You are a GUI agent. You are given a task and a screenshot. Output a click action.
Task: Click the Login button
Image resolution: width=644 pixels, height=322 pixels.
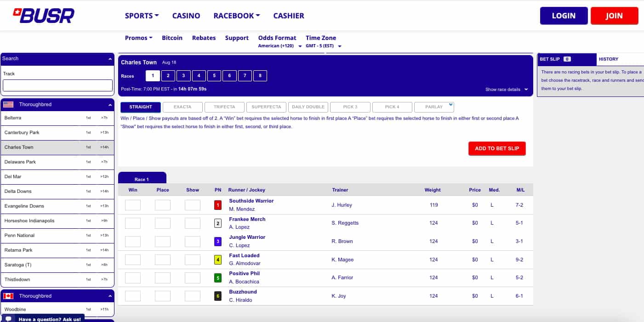point(564,16)
